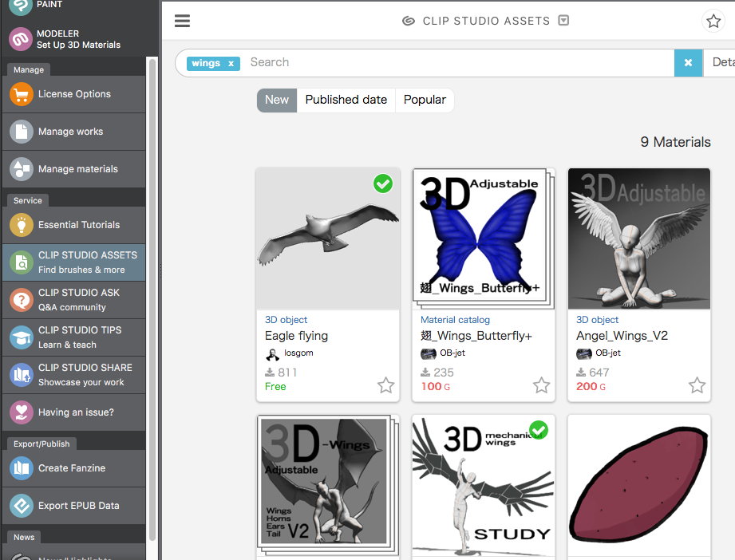Viewport: 735px width, 560px height.
Task: Click the Material catalog category link
Action: [455, 320]
